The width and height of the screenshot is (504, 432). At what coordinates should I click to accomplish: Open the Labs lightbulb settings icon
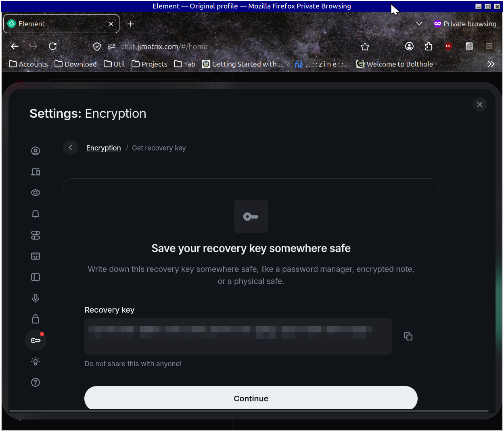coord(36,361)
